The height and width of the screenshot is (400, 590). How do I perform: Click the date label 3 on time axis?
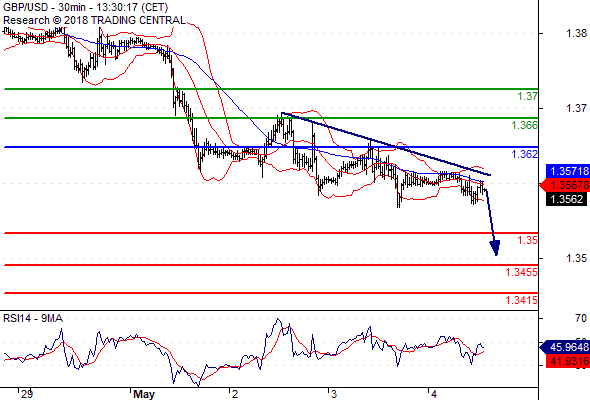tap(334, 394)
